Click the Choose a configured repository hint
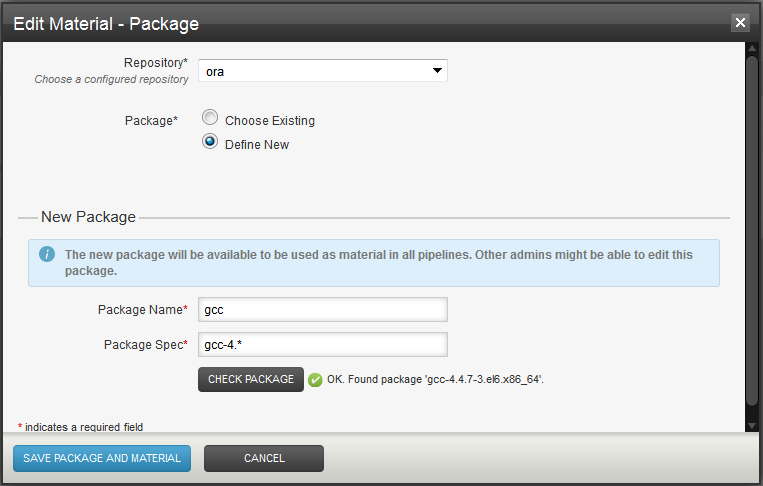Image resolution: width=763 pixels, height=486 pixels. pos(111,79)
